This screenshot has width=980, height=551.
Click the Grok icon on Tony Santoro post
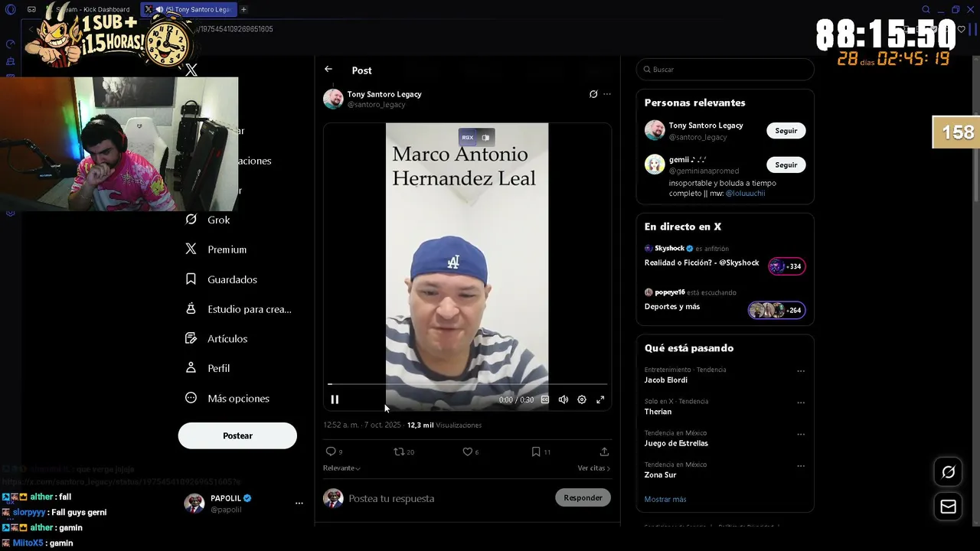click(593, 94)
